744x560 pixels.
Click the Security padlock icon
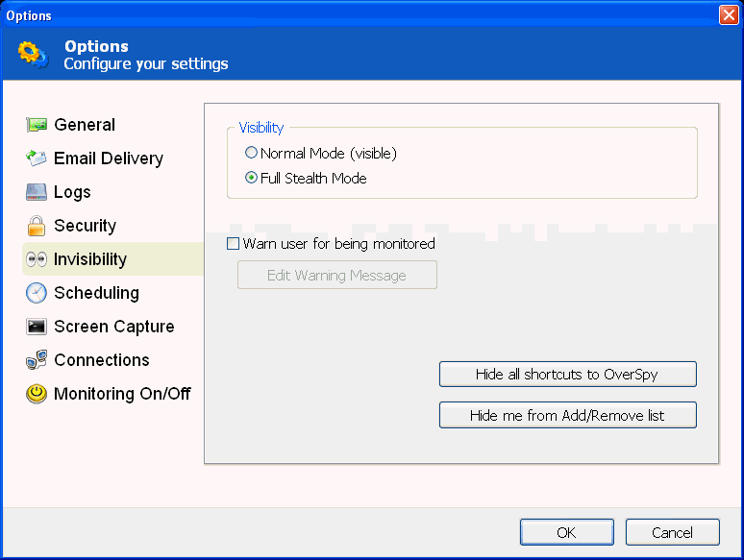pos(37,226)
